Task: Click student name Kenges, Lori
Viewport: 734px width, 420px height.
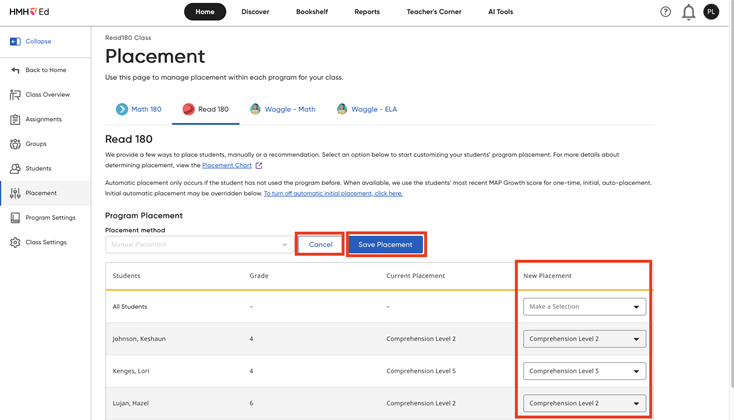Action: [131, 371]
